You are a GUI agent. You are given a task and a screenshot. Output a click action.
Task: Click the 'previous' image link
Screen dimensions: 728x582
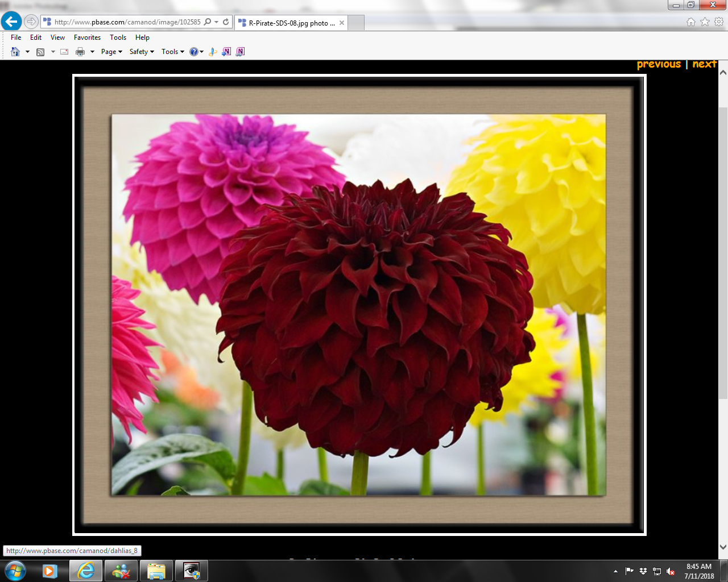(x=659, y=64)
